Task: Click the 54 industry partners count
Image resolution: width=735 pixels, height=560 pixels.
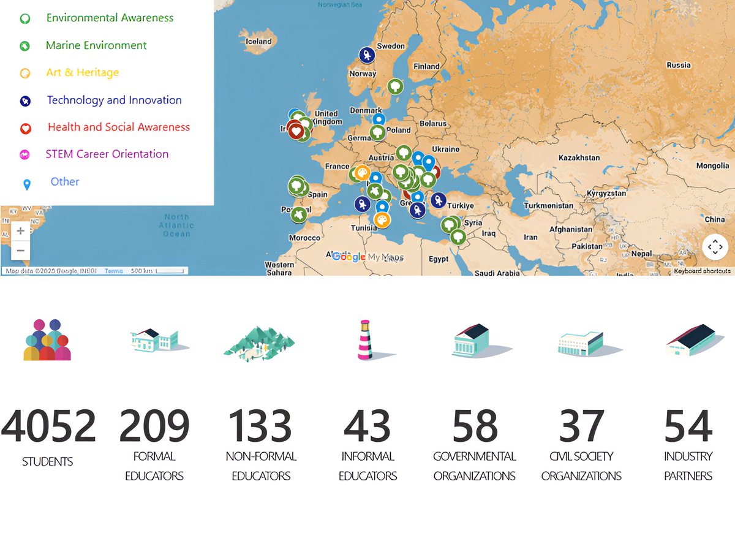Action: click(x=688, y=426)
